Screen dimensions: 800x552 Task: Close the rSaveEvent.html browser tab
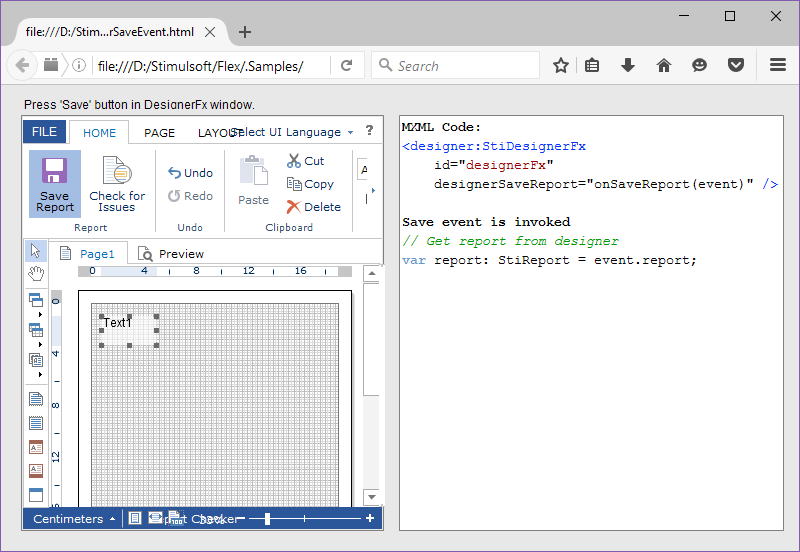pos(210,32)
